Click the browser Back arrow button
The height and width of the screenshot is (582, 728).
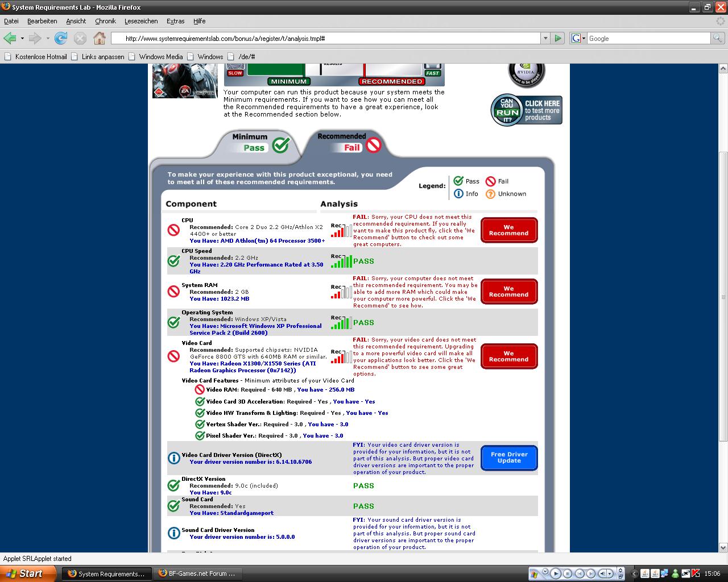point(10,38)
